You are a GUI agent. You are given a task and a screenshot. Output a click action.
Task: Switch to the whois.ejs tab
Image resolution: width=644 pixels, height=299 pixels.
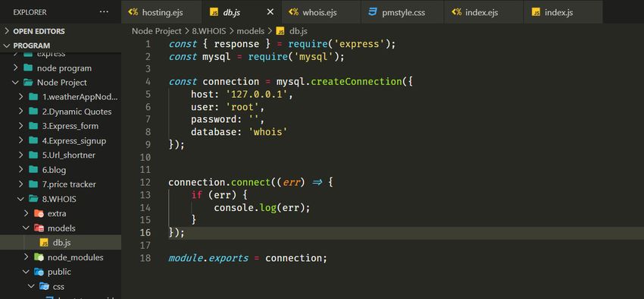click(321, 12)
